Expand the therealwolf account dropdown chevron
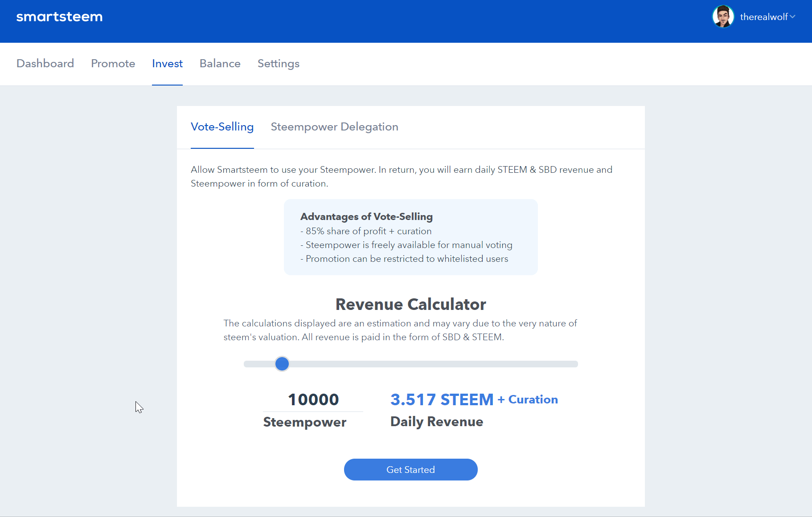 792,16
